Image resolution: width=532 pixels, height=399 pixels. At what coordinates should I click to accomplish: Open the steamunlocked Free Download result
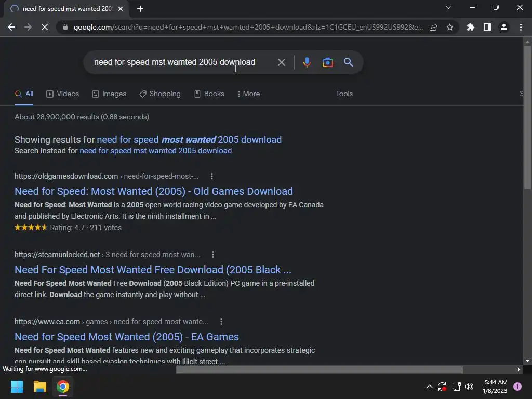pyautogui.click(x=153, y=270)
